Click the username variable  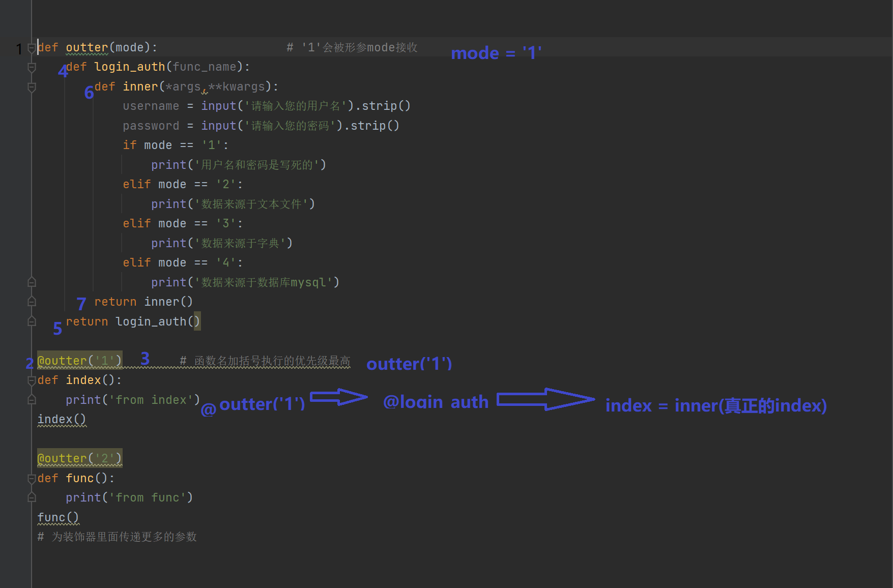[151, 106]
